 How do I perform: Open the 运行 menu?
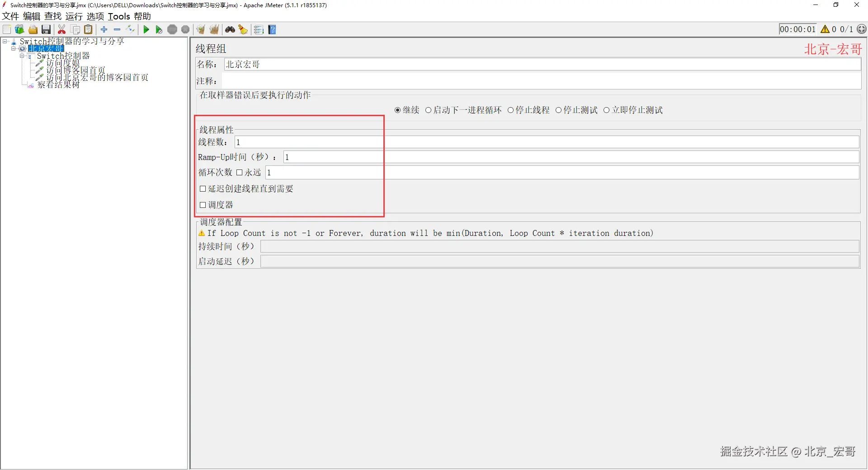click(74, 16)
